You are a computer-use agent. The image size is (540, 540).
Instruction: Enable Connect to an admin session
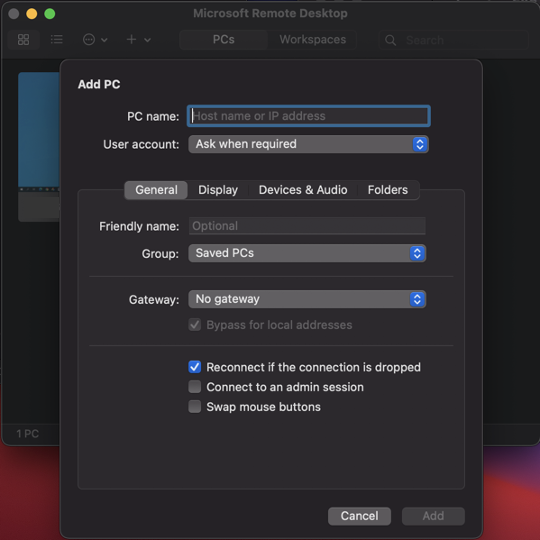[195, 387]
